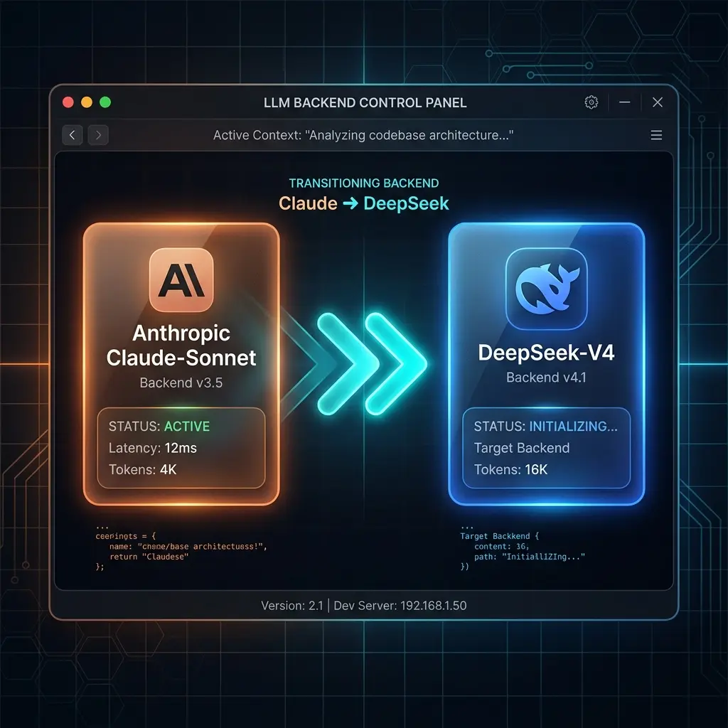This screenshot has height=728, width=728.
Task: Click the "DeepSeek" label in transition header
Action: (406, 203)
